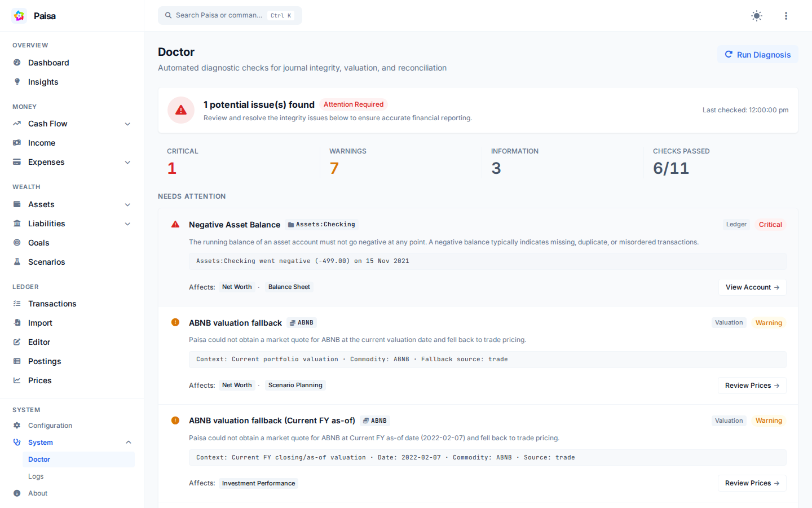The image size is (812, 508).
Task: Click the magnifier icon in the search box
Action: [x=168, y=15]
